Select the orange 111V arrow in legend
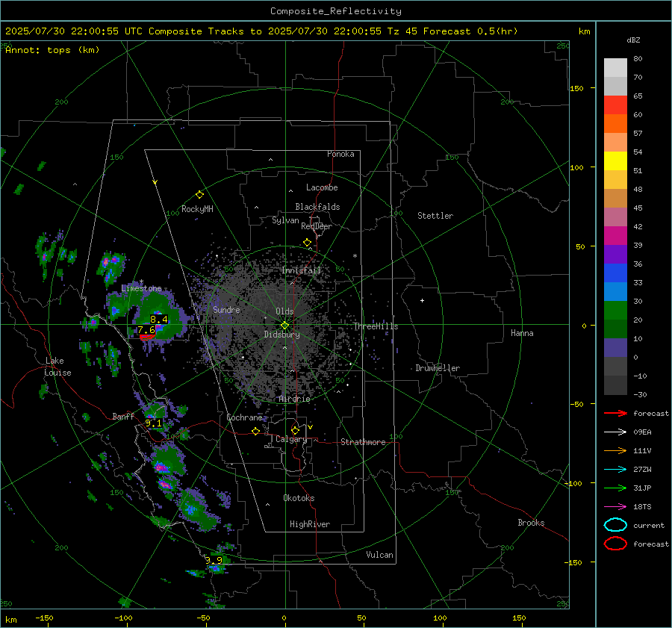The width and height of the screenshot is (672, 628). click(x=615, y=450)
